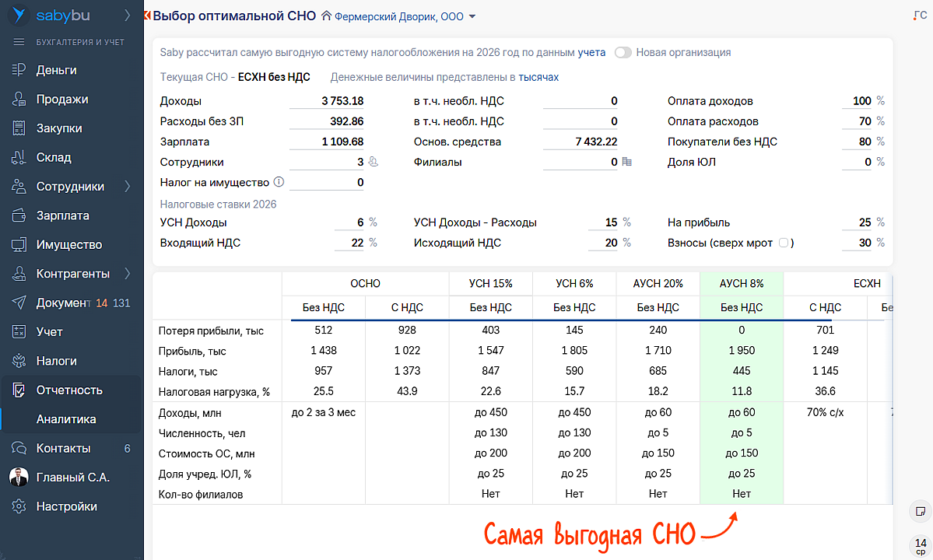Click the учета link
This screenshot has width=933, height=560.
(x=591, y=53)
